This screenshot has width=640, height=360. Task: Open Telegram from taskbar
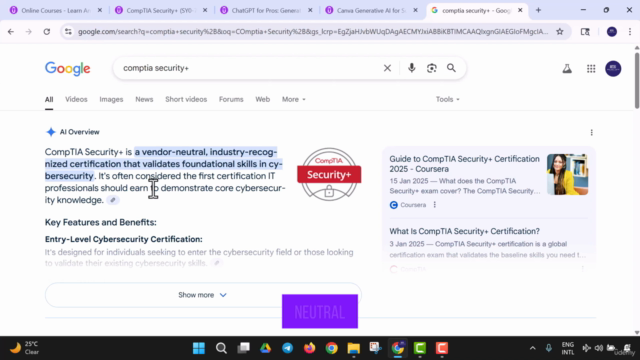(x=287, y=348)
